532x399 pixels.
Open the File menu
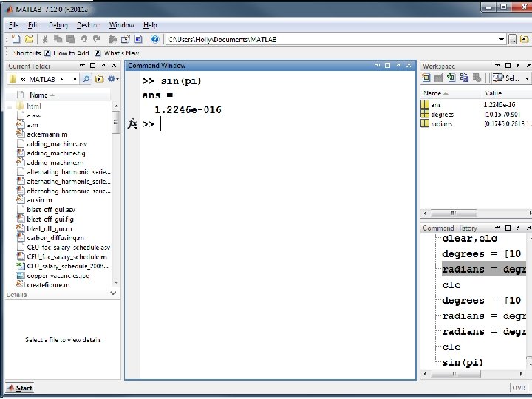pos(14,25)
